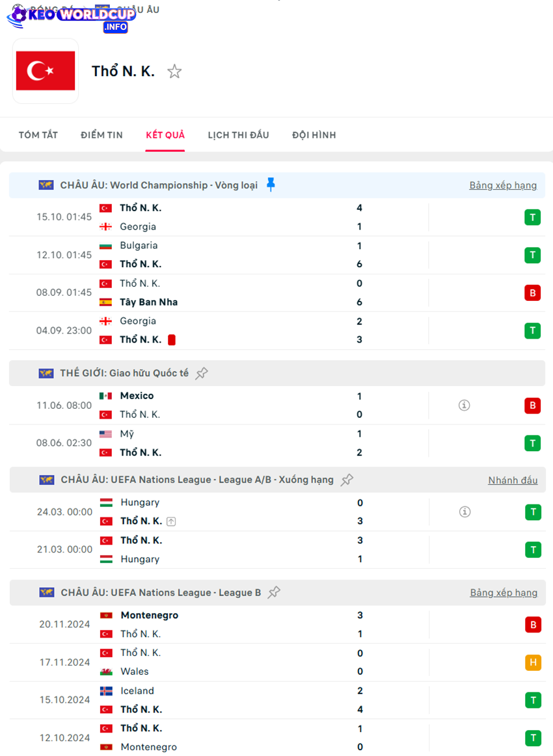Click the Iceland flag icon
Image resolution: width=553 pixels, height=756 pixels.
[106, 691]
